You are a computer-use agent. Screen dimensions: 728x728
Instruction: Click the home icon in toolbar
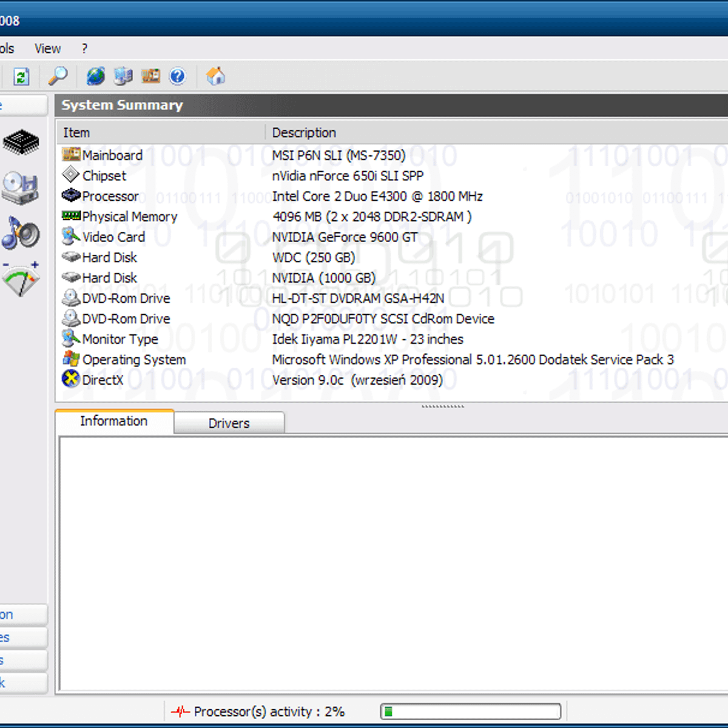(x=215, y=76)
